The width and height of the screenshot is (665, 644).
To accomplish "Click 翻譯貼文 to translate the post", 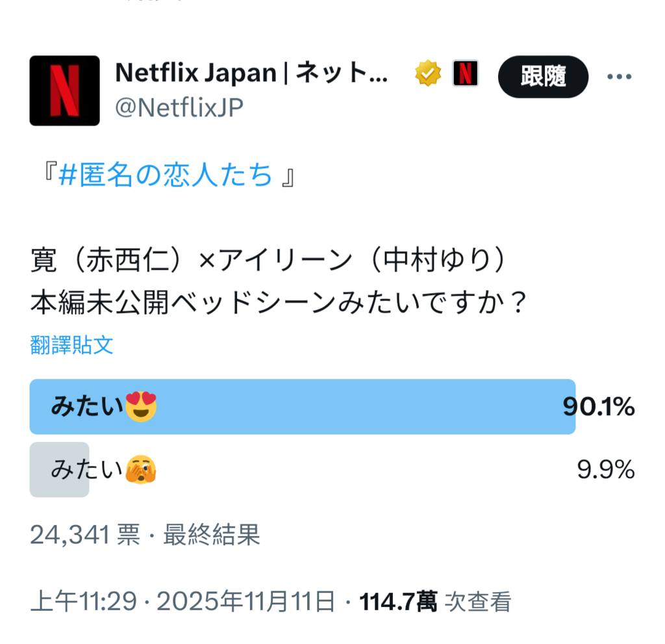I will pos(71,345).
